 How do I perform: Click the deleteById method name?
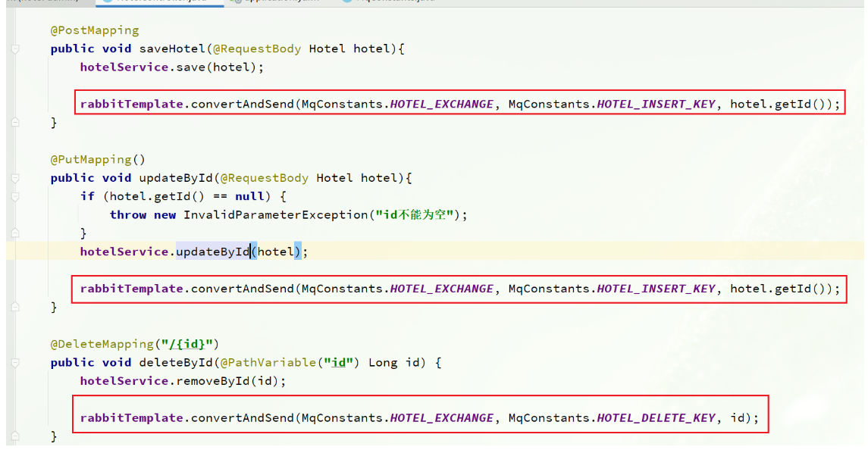(176, 363)
